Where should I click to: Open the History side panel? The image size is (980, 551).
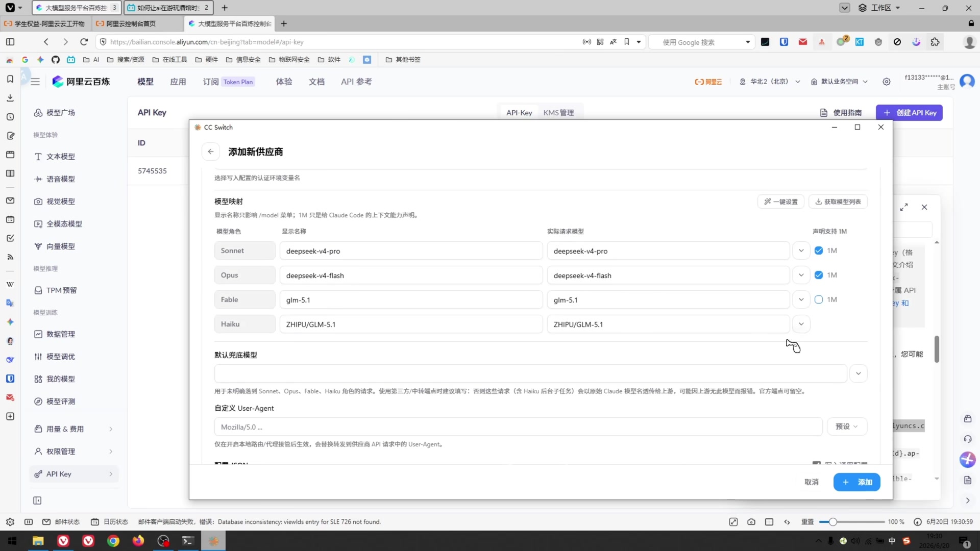[10, 117]
